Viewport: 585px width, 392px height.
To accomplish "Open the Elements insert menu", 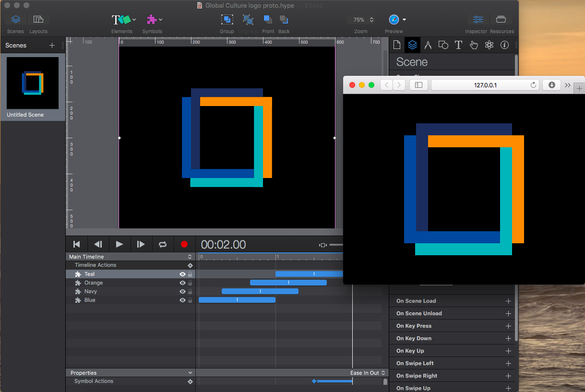I will (x=123, y=20).
